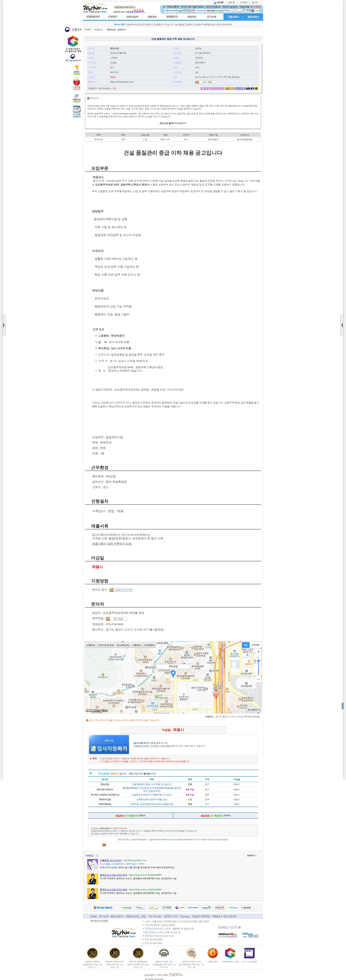Click the 스크랩 scrap button
346x980 pixels.
(x=240, y=88)
